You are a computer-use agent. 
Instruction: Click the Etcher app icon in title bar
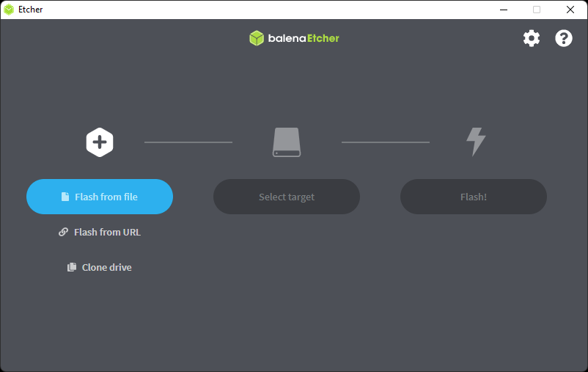click(9, 10)
